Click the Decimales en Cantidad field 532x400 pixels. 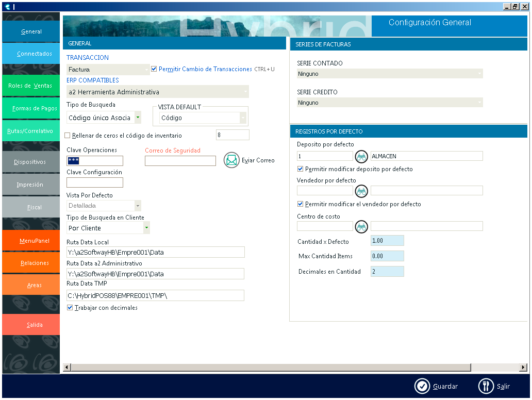tap(387, 272)
